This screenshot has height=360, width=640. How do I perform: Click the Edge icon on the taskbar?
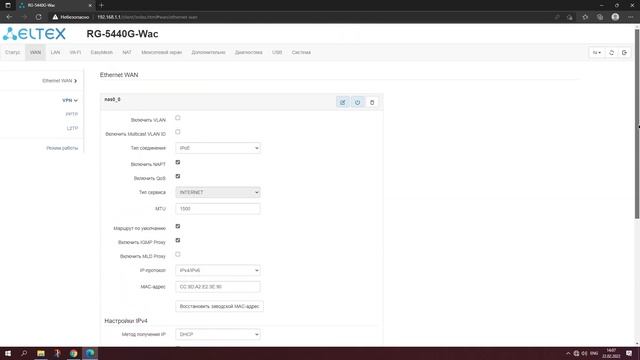pyautogui.click(x=90, y=353)
